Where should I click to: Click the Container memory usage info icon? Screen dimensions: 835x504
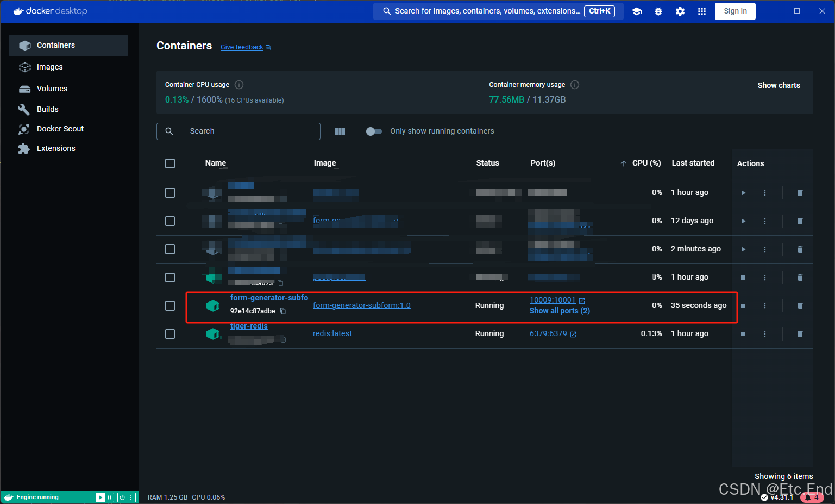(x=575, y=85)
